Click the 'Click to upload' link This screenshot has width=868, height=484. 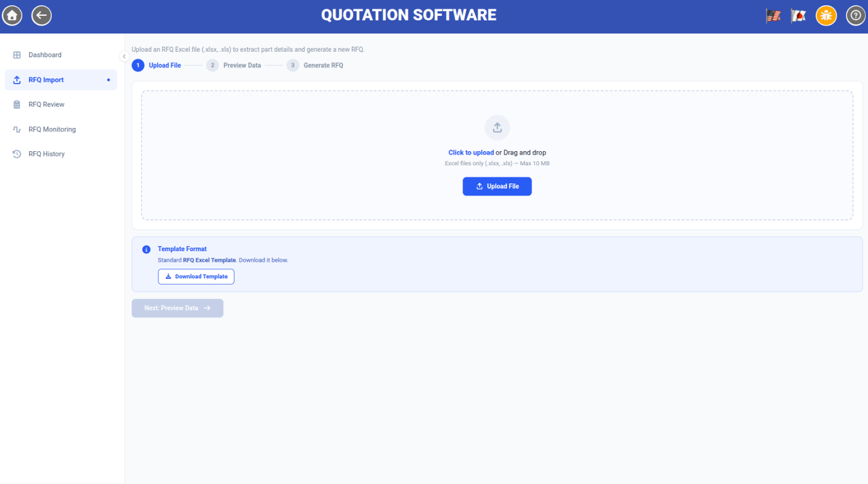pyautogui.click(x=471, y=153)
